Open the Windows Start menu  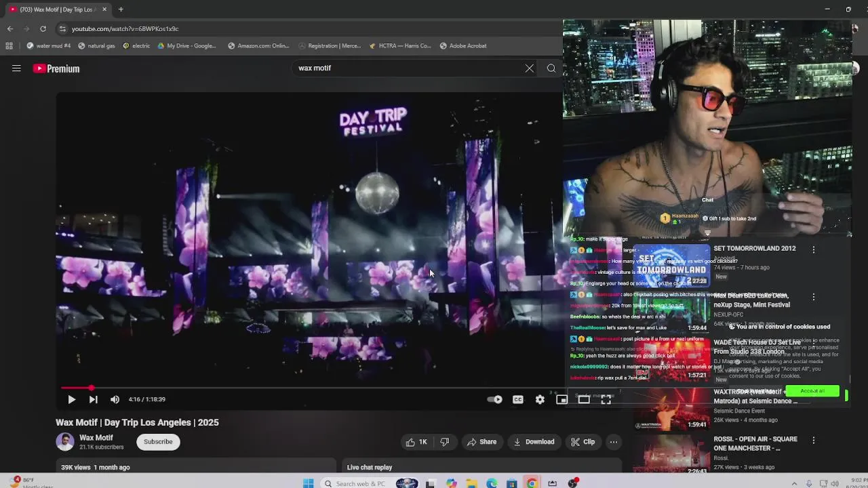[x=309, y=483]
